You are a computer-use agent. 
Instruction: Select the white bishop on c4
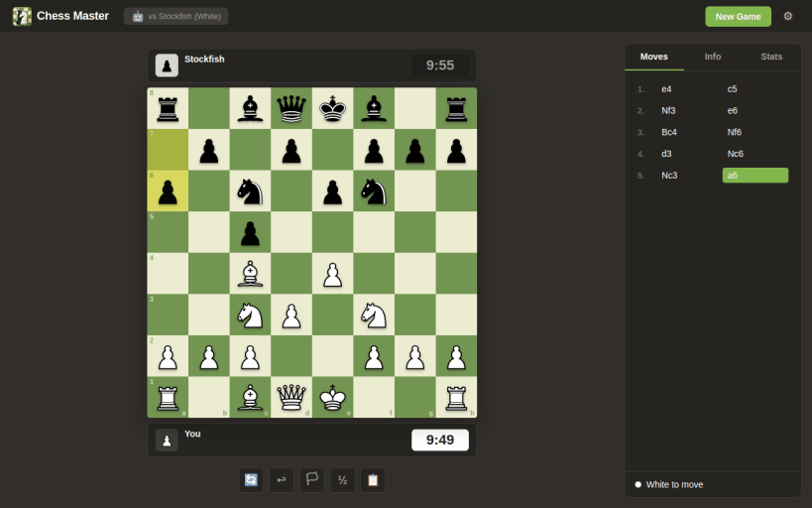[250, 274]
